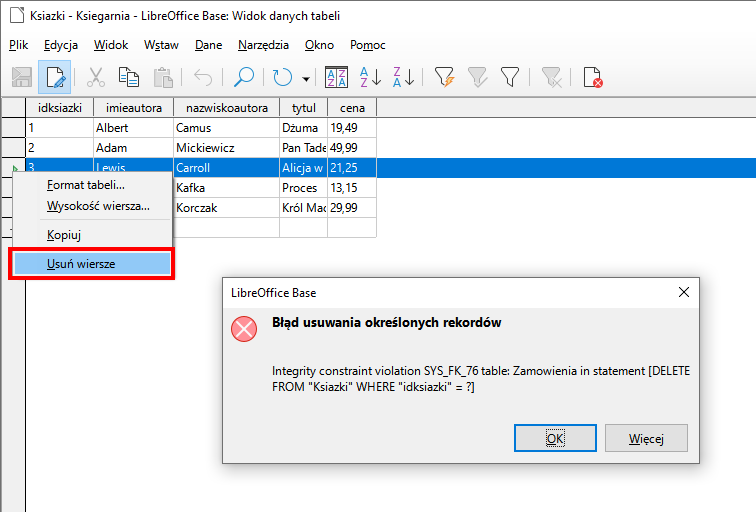Select the Alicja w title cell

(x=304, y=168)
